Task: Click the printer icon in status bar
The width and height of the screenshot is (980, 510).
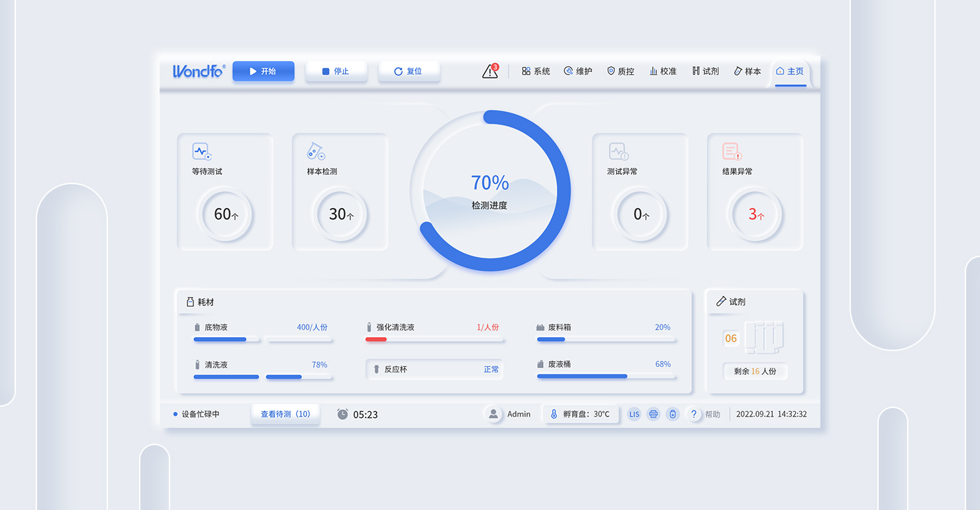Action: [x=654, y=415]
